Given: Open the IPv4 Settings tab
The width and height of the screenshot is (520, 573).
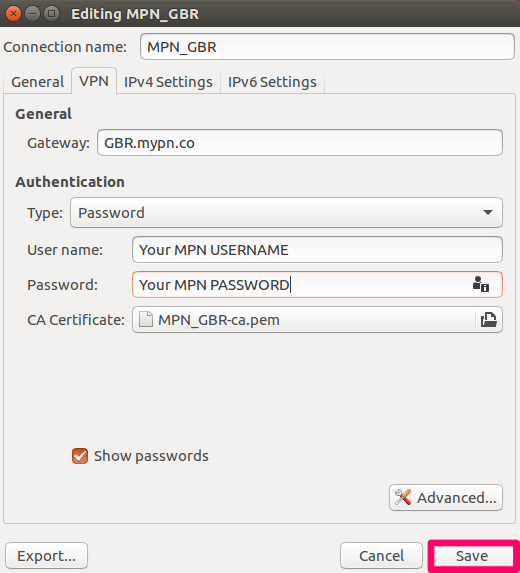Looking at the screenshot, I should click(168, 82).
